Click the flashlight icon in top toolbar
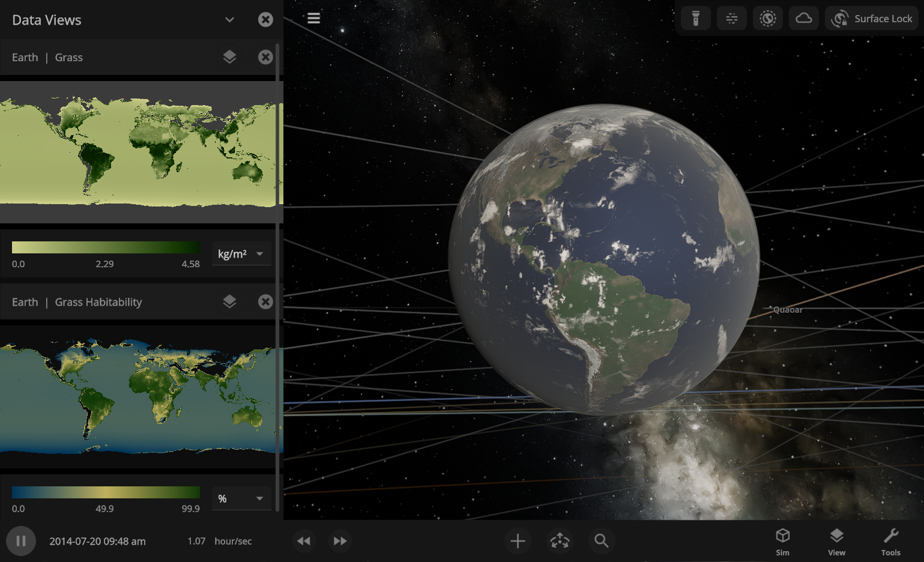This screenshot has width=924, height=562. tap(695, 19)
